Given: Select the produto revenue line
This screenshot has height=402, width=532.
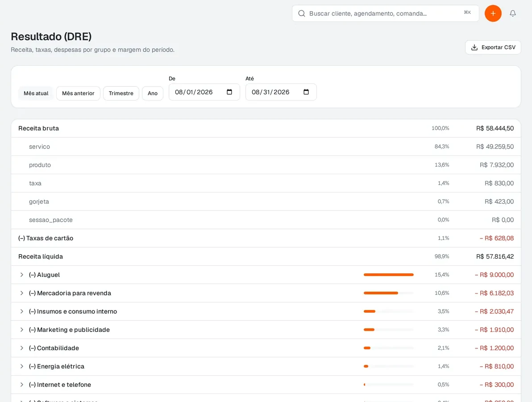Looking at the screenshot, I should [266, 165].
